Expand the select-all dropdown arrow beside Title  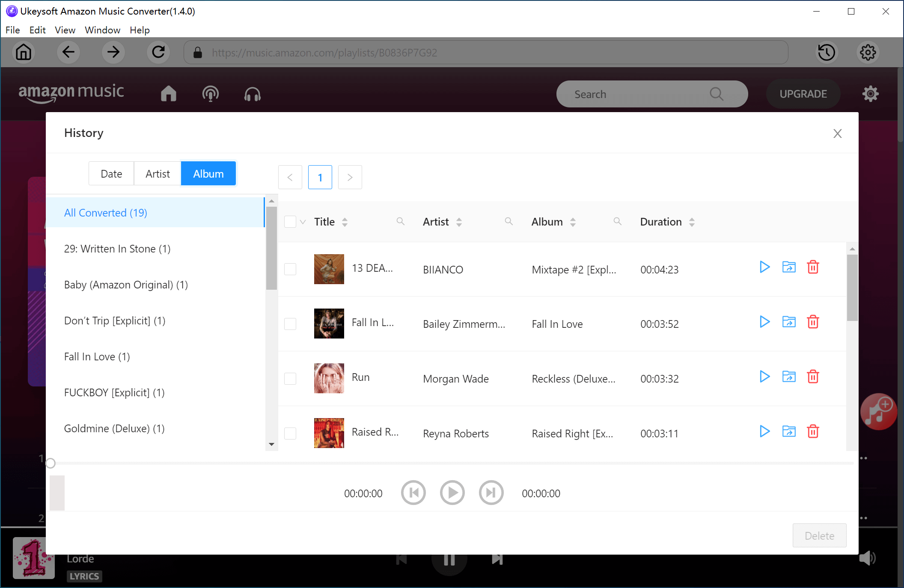click(x=303, y=222)
